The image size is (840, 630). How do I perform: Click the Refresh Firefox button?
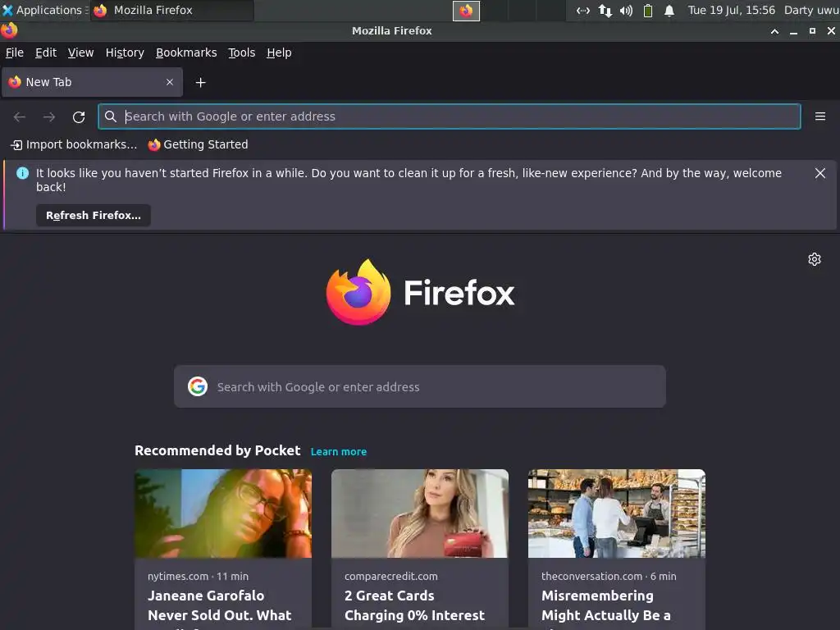pyautogui.click(x=94, y=216)
